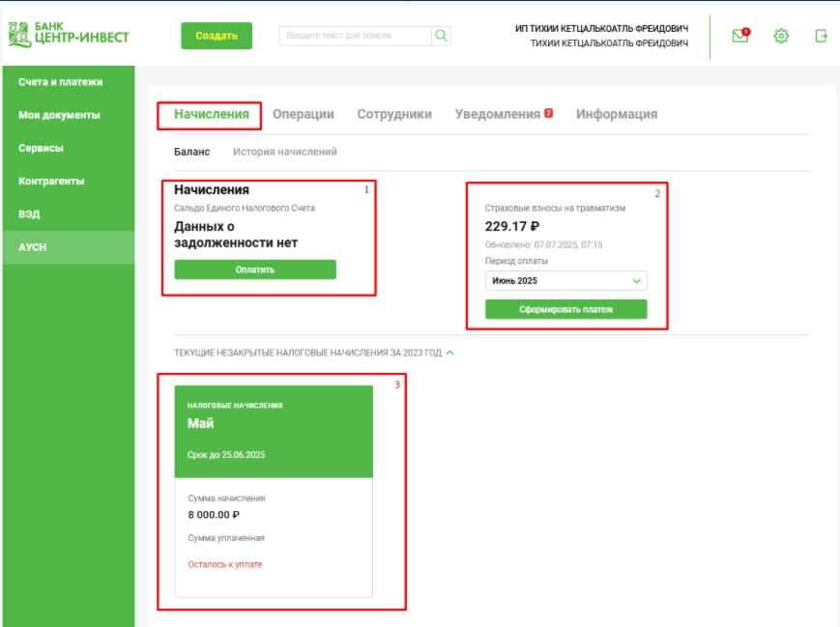Click the Сформировать платеж button
Viewport: 840px width, 627px height.
pyautogui.click(x=565, y=309)
